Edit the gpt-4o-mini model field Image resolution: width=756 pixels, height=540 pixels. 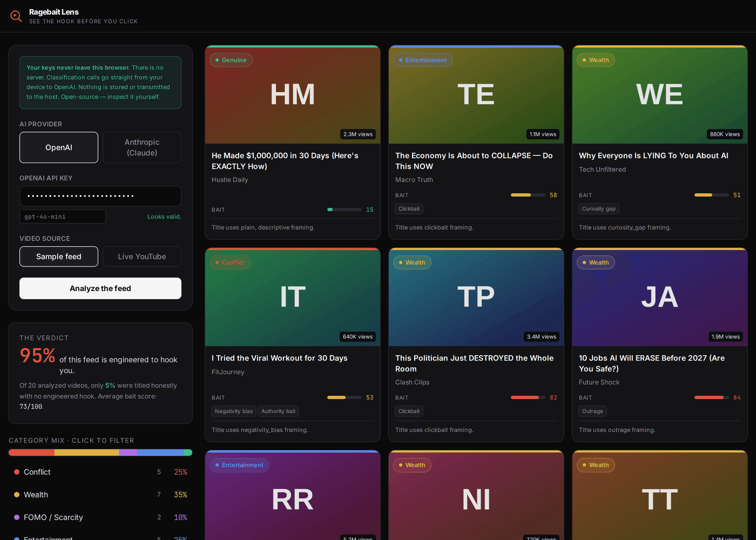click(x=62, y=216)
